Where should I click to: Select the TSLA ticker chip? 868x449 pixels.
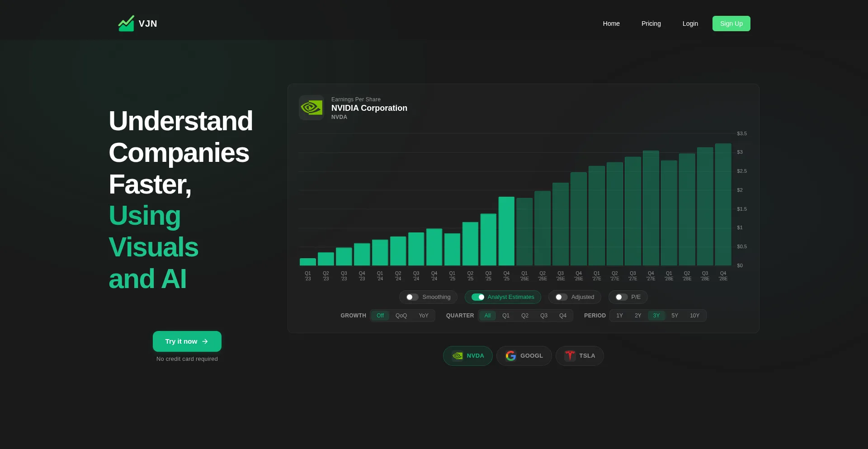(580, 356)
